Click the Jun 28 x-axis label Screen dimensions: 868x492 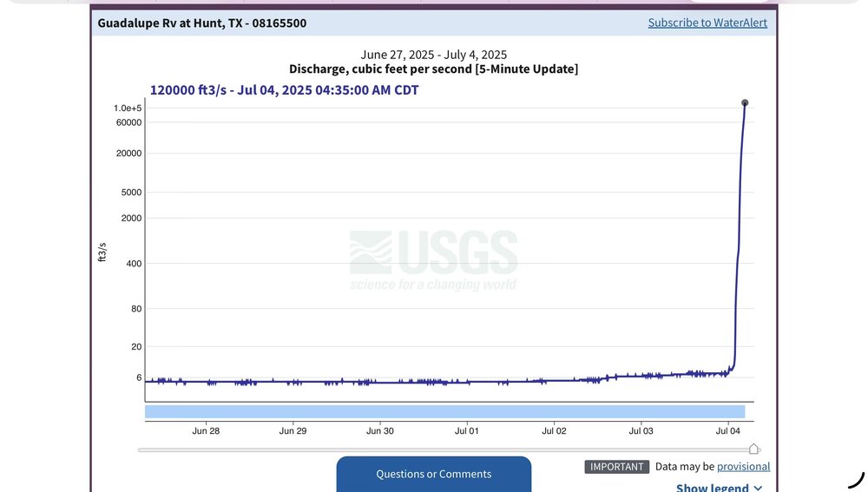pyautogui.click(x=206, y=430)
